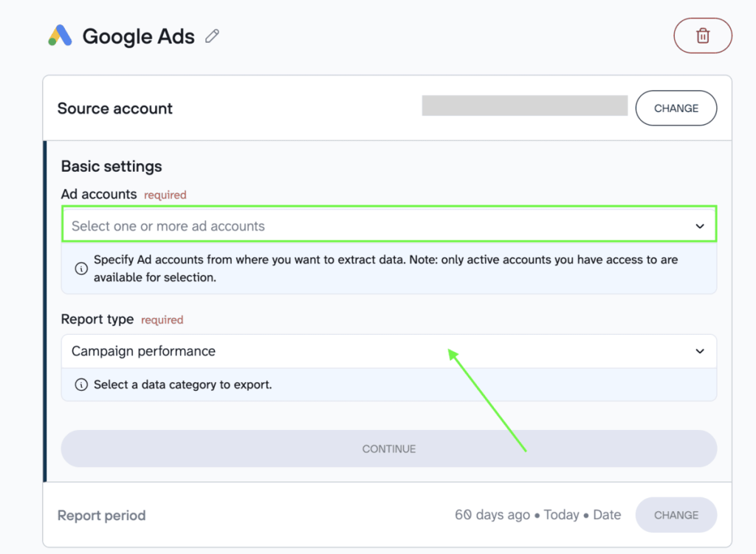Image resolution: width=756 pixels, height=554 pixels.
Task: Open the Report type dropdown
Action: [x=389, y=351]
